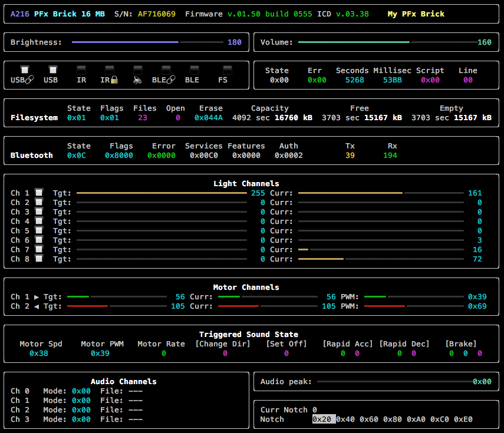Click the Volume value 160
This screenshot has width=504, height=433.
485,42
